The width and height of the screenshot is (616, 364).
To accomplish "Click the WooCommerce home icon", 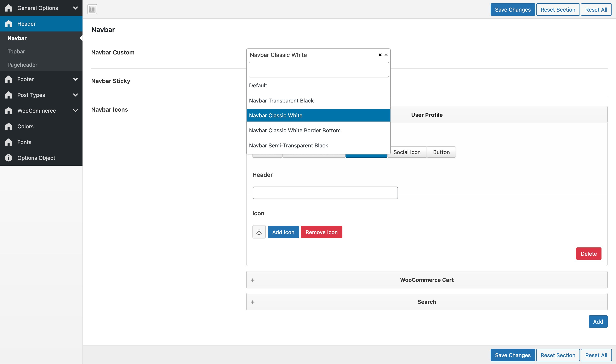I will [x=8, y=110].
